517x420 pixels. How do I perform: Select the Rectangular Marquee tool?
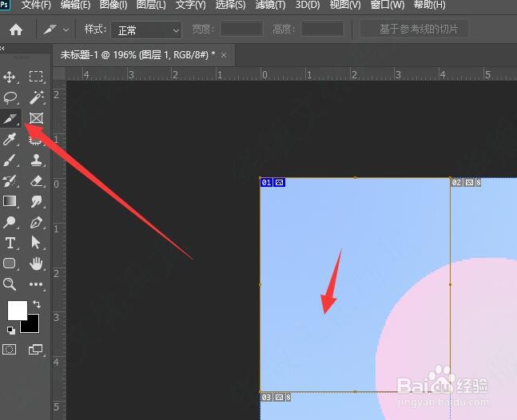point(36,77)
